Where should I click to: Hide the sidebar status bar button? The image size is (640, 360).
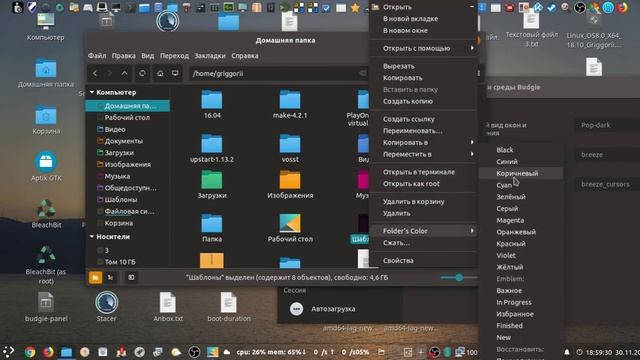tap(131, 278)
